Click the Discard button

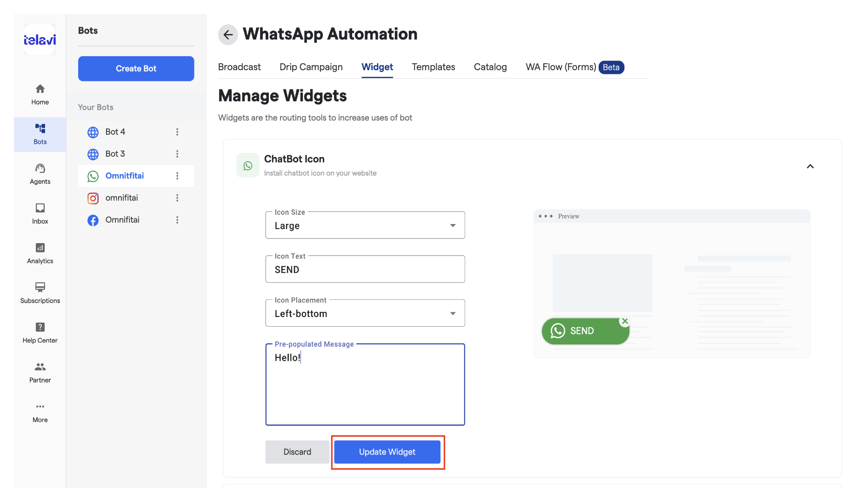point(297,452)
